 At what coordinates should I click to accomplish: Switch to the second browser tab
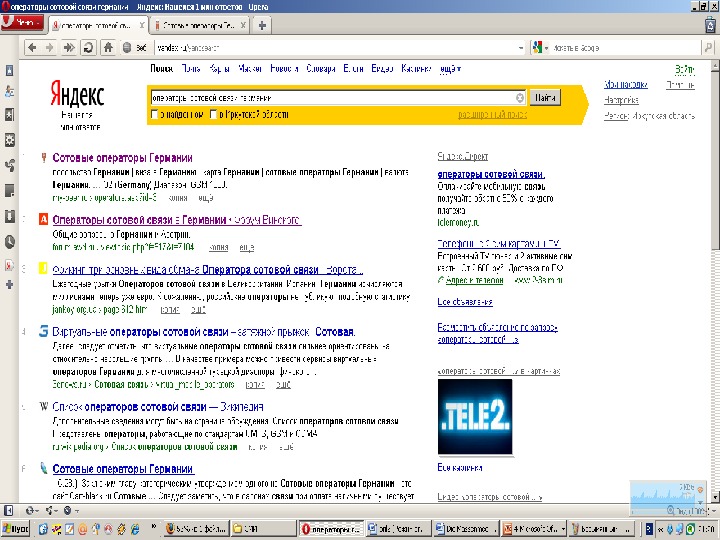(x=200, y=25)
